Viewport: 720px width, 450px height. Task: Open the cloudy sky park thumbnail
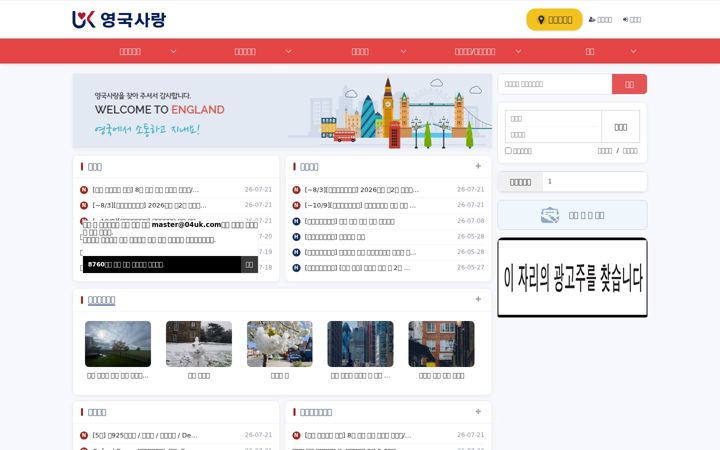tap(118, 343)
